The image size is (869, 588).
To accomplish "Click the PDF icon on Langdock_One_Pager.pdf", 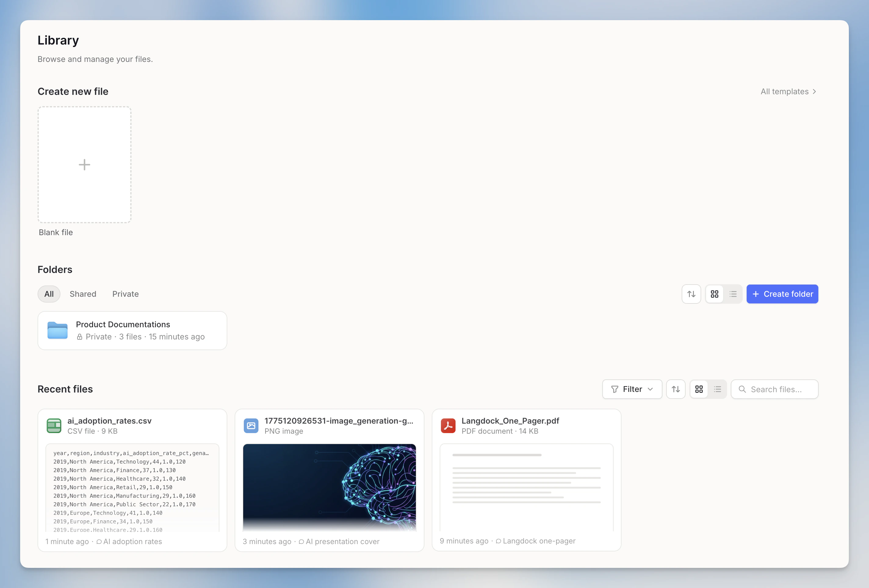I will tap(448, 426).
